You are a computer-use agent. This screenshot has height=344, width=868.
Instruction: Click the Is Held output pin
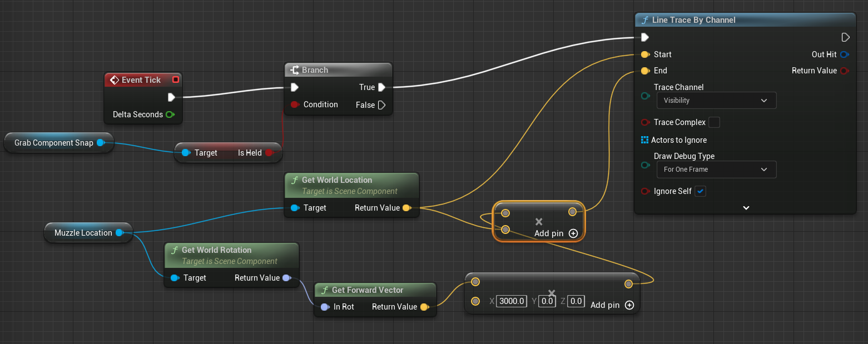tap(269, 153)
